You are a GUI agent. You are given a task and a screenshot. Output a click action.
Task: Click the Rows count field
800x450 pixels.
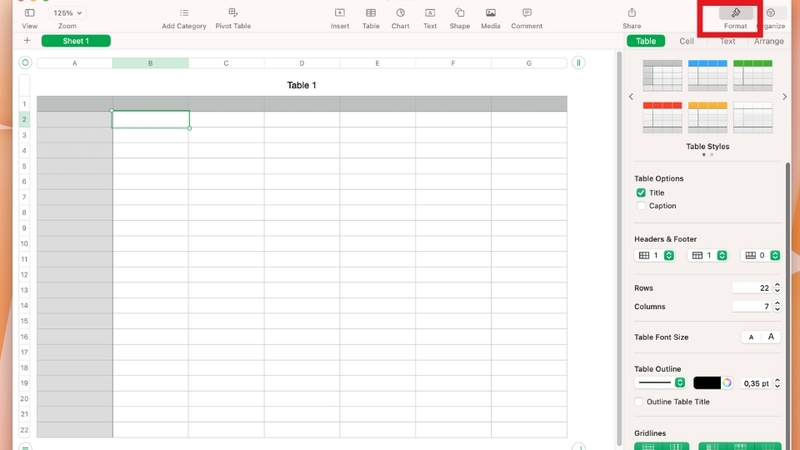(x=752, y=288)
